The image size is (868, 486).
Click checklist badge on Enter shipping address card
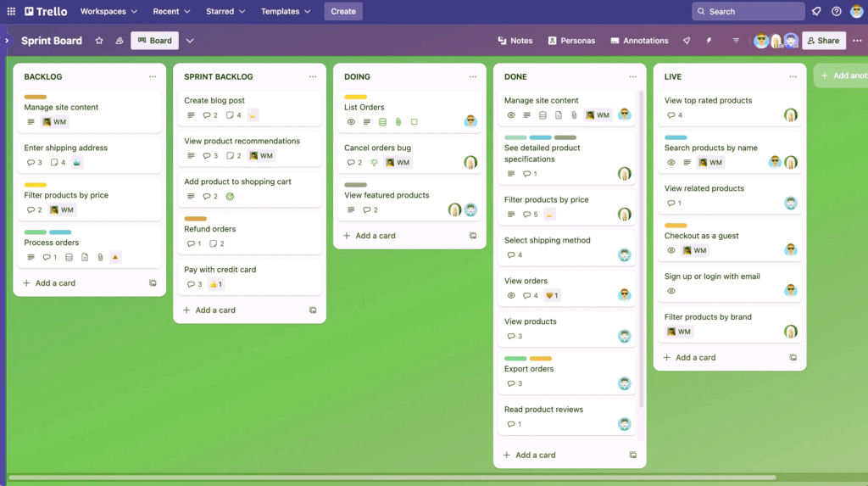58,162
